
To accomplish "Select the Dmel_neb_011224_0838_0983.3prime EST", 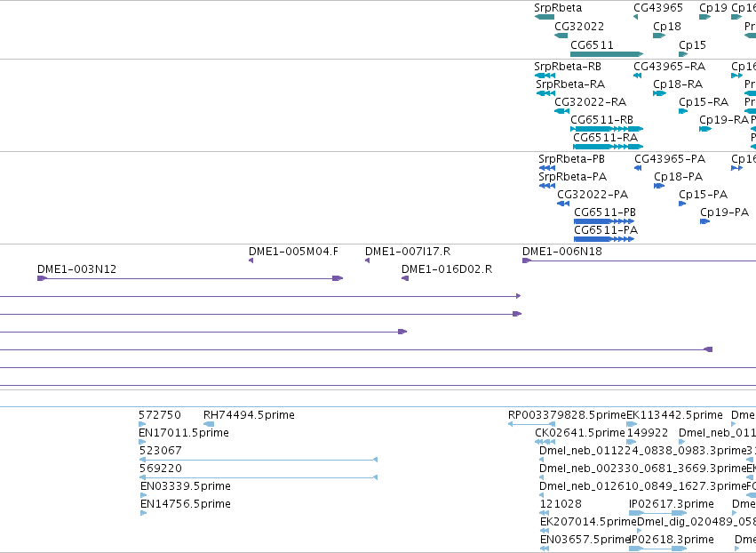I will [542, 460].
